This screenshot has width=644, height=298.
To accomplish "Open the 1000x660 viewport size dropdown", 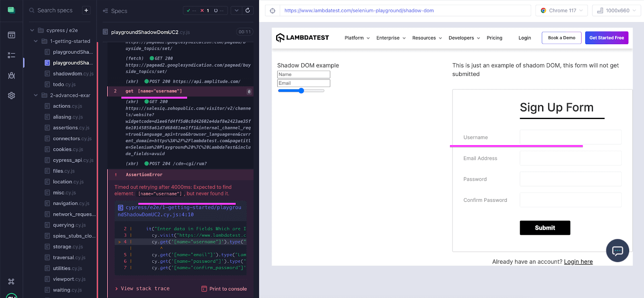I will pyautogui.click(x=616, y=10).
